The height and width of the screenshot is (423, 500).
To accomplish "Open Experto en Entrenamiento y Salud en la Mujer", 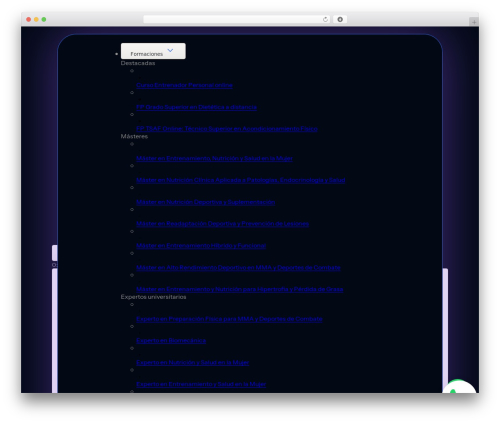I will 201,384.
